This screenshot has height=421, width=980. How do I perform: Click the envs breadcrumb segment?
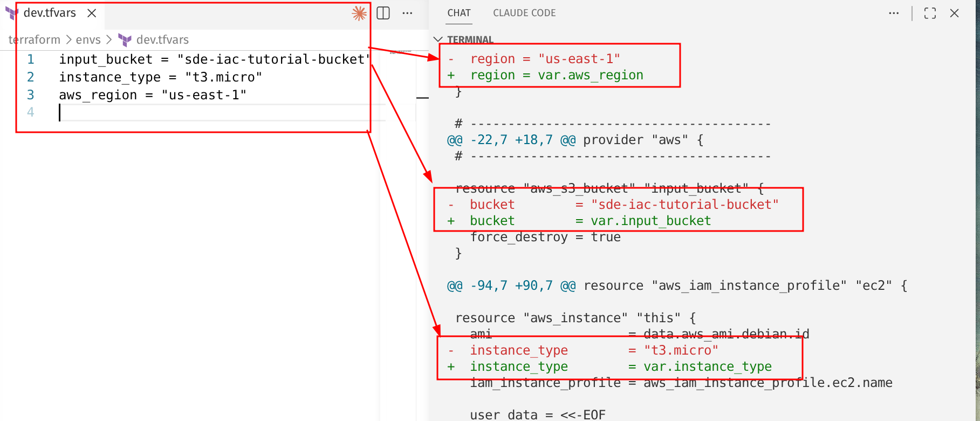click(88, 40)
